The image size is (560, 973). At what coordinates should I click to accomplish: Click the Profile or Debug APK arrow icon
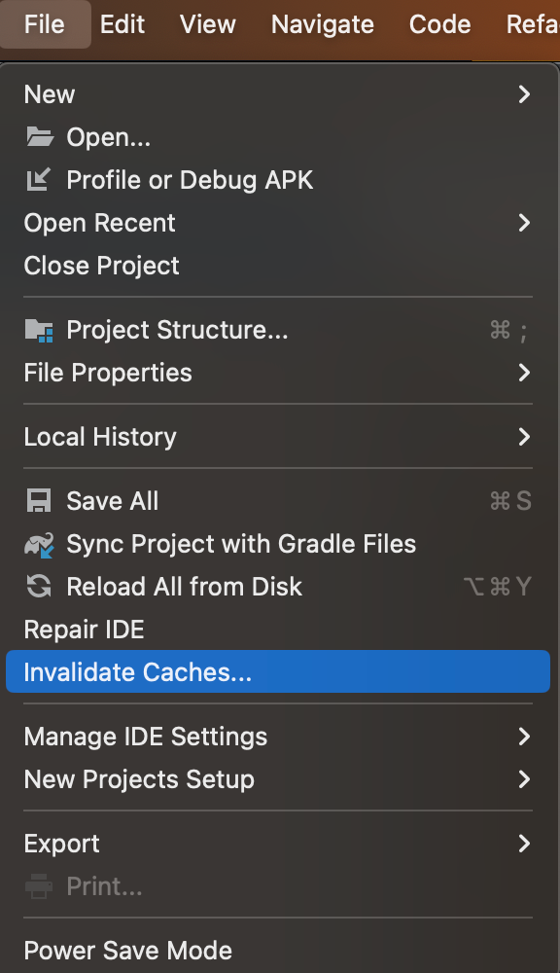[39, 180]
